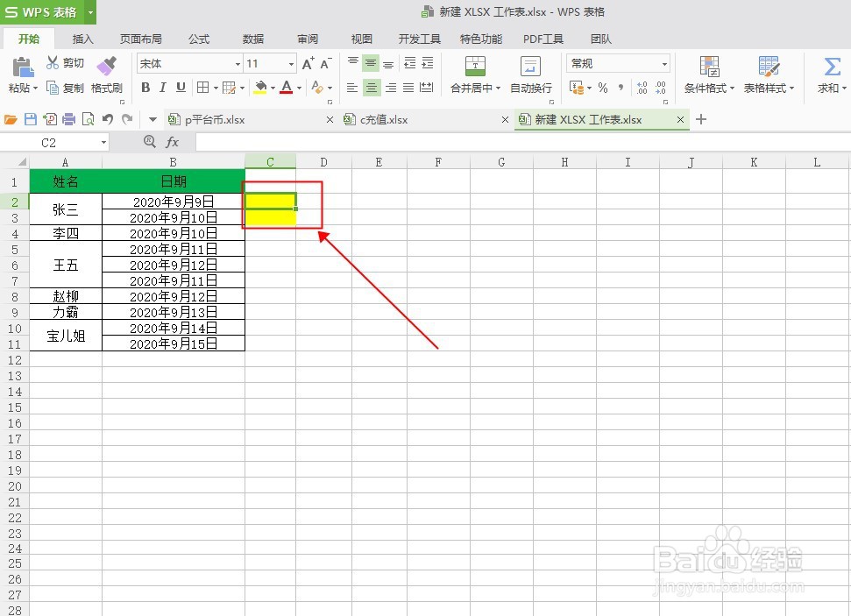Image resolution: width=851 pixels, height=616 pixels.
Task: Click the clear formatting eraser icon
Action: coord(317,87)
